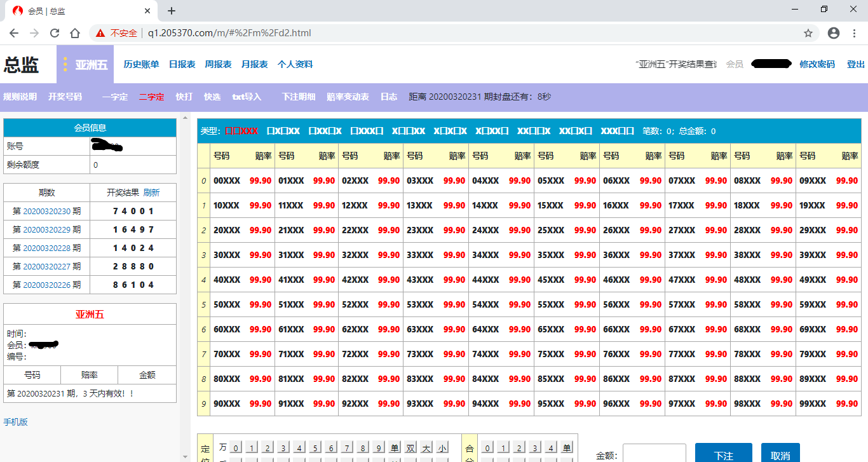Toggle the 双 filter in the 万 row

[410, 448]
